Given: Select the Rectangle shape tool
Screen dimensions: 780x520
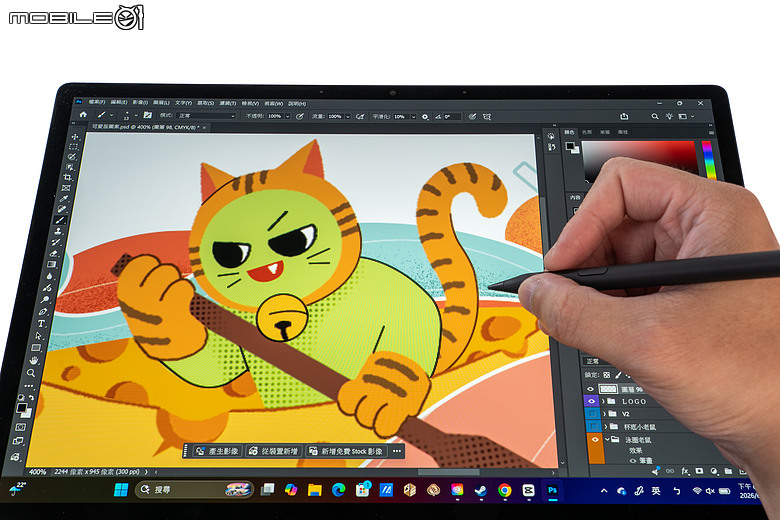Looking at the screenshot, I should (x=36, y=348).
